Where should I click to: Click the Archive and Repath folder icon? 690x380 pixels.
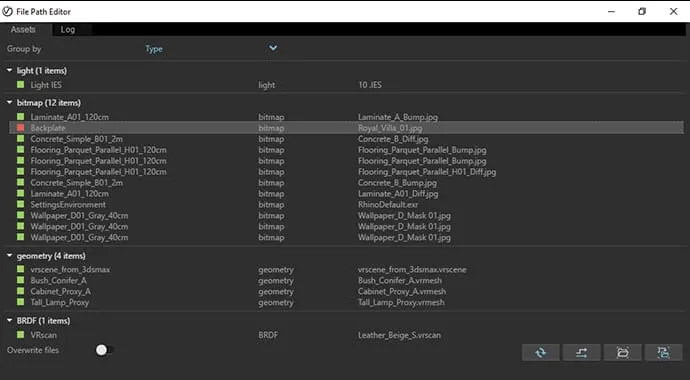tap(663, 352)
